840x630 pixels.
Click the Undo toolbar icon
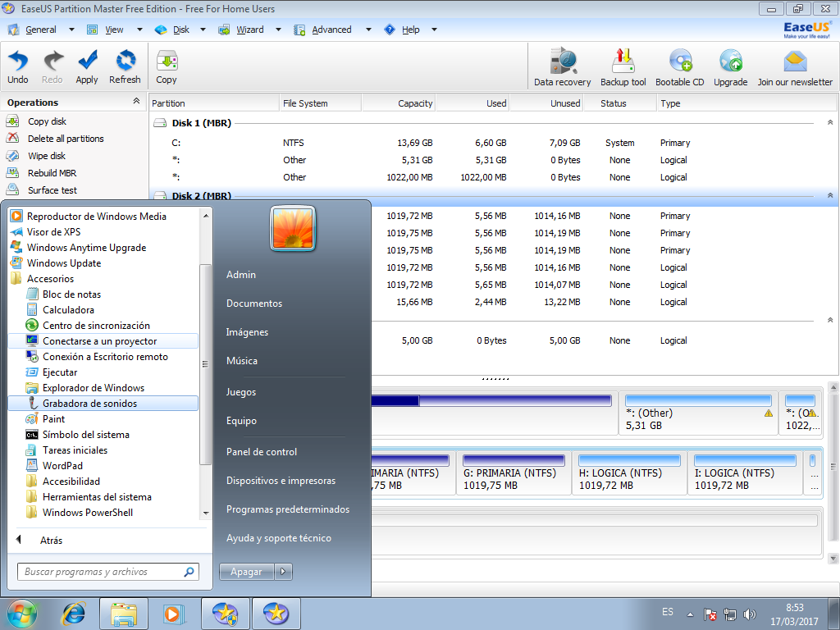click(x=18, y=67)
